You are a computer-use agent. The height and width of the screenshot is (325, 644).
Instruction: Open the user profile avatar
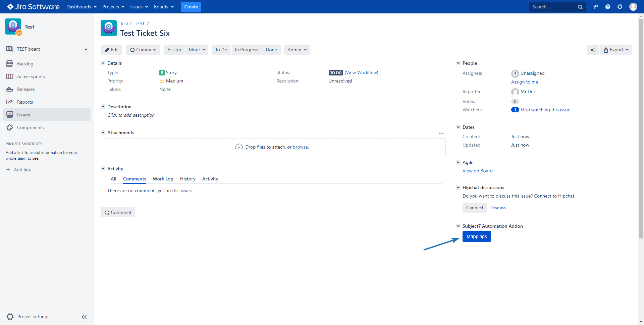(x=633, y=7)
